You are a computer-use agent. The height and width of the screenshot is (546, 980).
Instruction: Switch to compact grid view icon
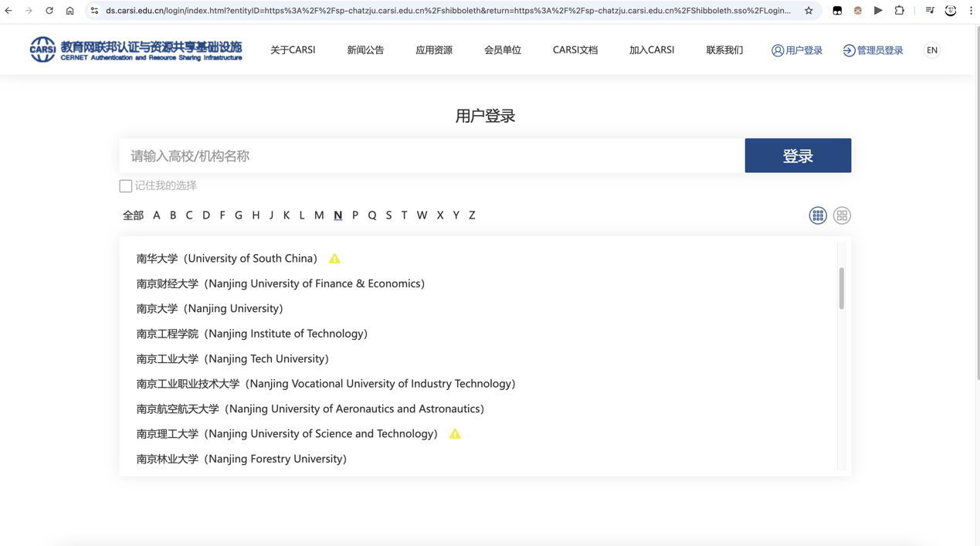pos(818,215)
